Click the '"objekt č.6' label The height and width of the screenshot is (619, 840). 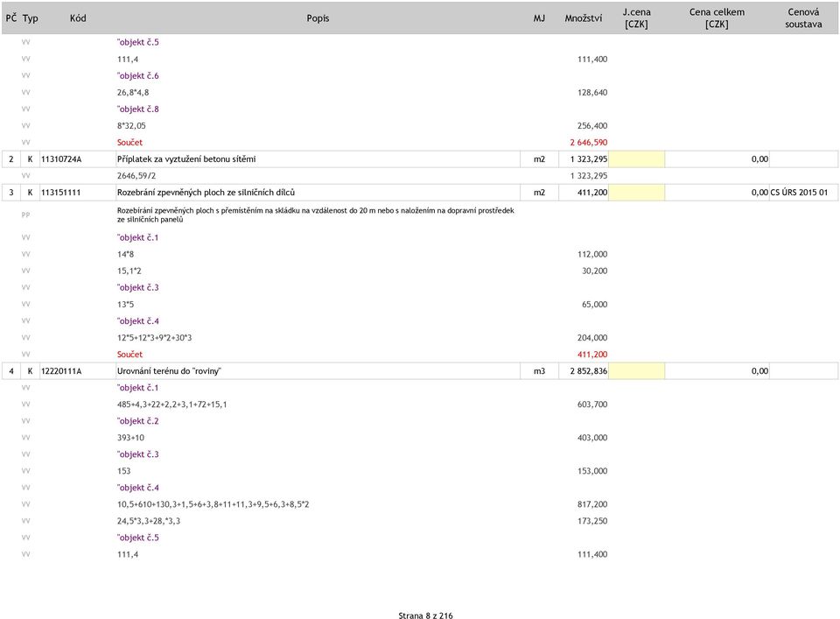pyautogui.click(x=137, y=75)
